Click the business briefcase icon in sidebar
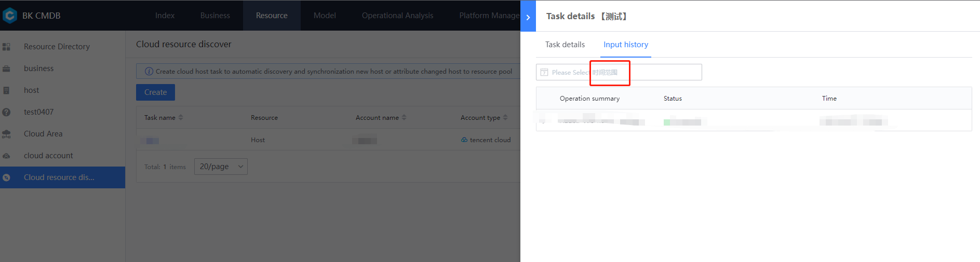The image size is (980, 262). click(6, 68)
